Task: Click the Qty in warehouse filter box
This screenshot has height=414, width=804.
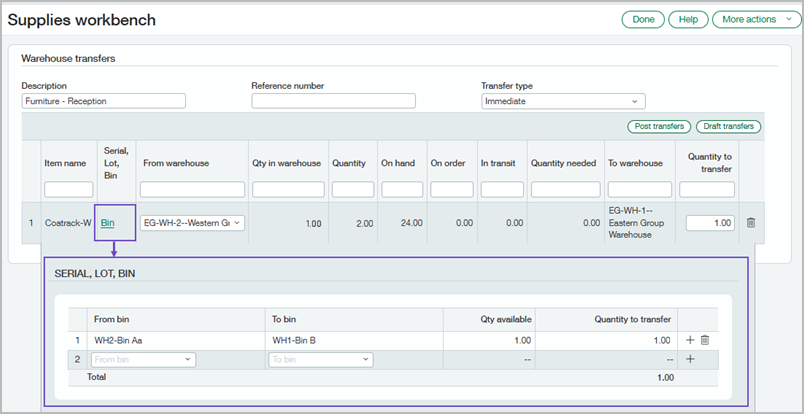Action: tap(287, 189)
